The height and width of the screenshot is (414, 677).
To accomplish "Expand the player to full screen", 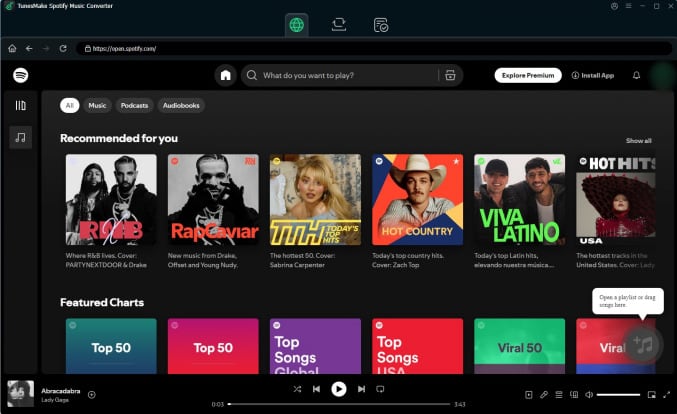I will tap(665, 395).
